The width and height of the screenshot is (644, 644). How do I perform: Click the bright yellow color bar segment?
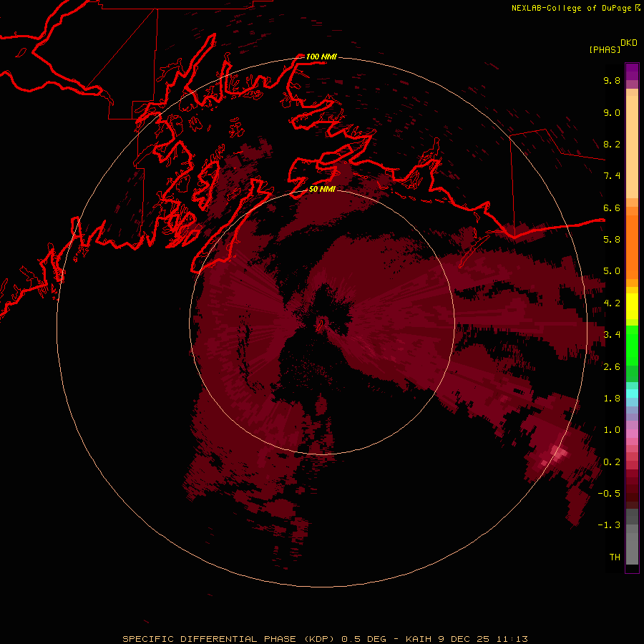(632, 306)
